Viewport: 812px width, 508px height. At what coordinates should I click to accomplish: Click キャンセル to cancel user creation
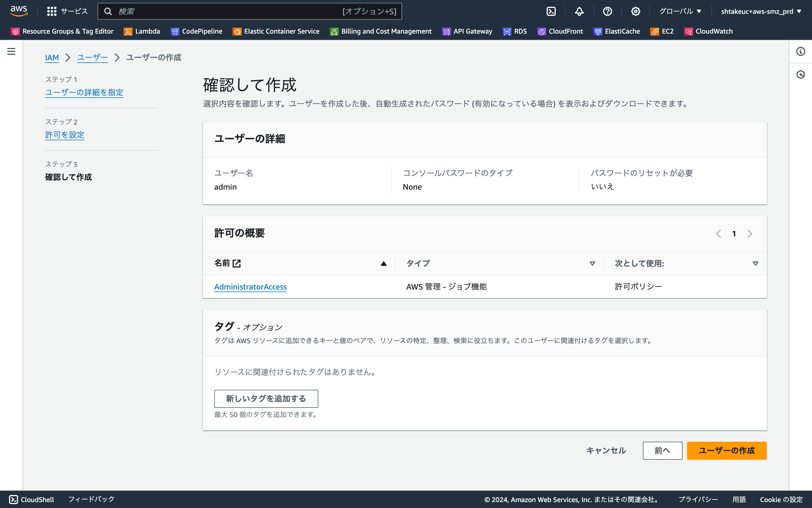[606, 450]
